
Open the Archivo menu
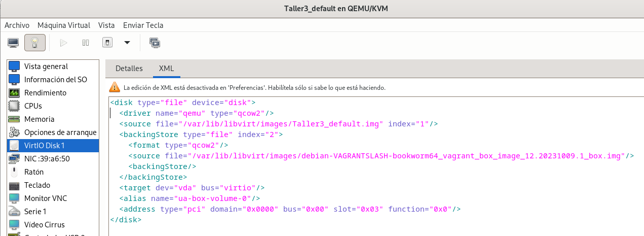(17, 25)
